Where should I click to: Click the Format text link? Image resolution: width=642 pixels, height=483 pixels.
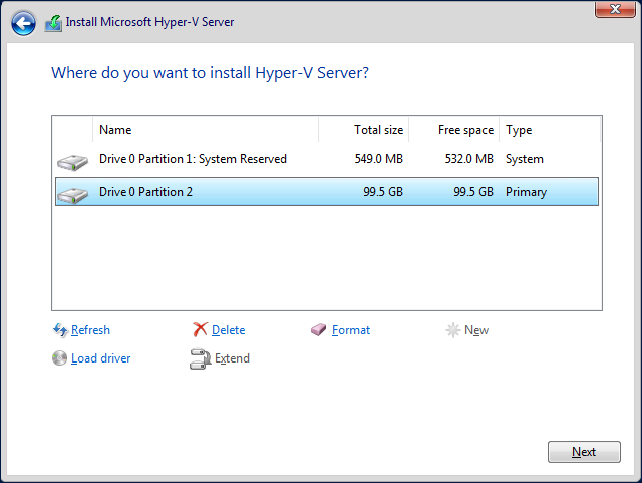coord(351,330)
